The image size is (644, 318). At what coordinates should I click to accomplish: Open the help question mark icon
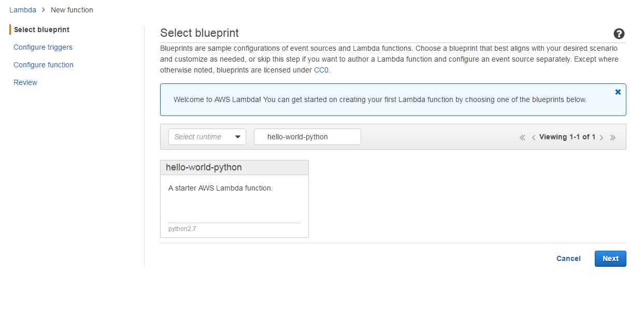click(x=619, y=34)
